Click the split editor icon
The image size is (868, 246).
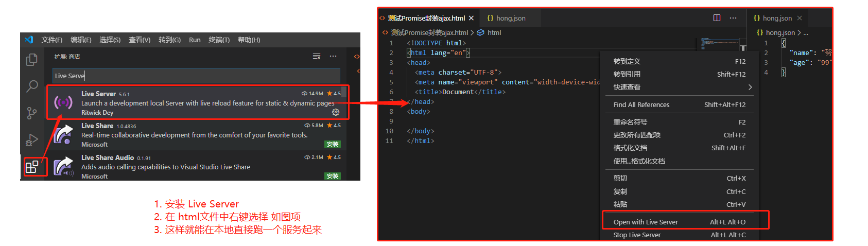[717, 18]
